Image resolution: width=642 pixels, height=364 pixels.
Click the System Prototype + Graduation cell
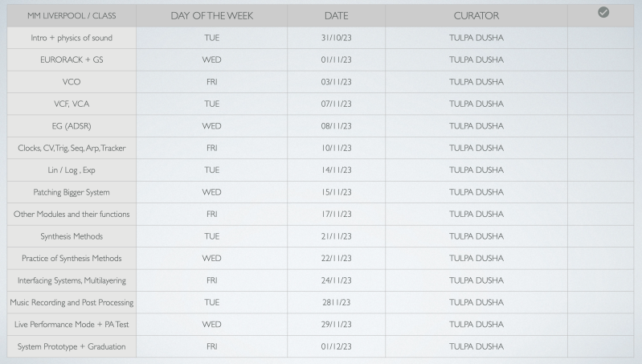point(72,346)
